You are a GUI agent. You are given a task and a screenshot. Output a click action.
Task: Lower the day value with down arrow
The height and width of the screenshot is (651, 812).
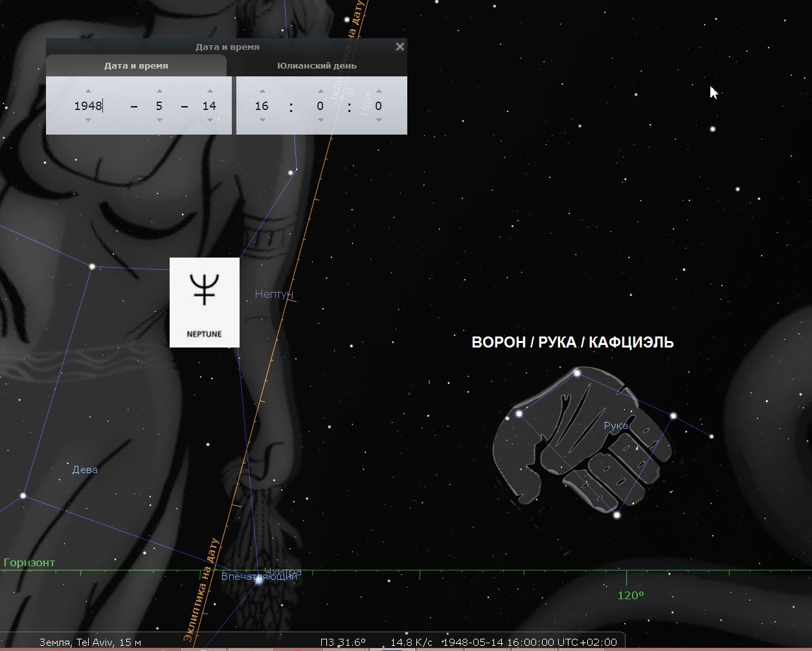pos(210,120)
